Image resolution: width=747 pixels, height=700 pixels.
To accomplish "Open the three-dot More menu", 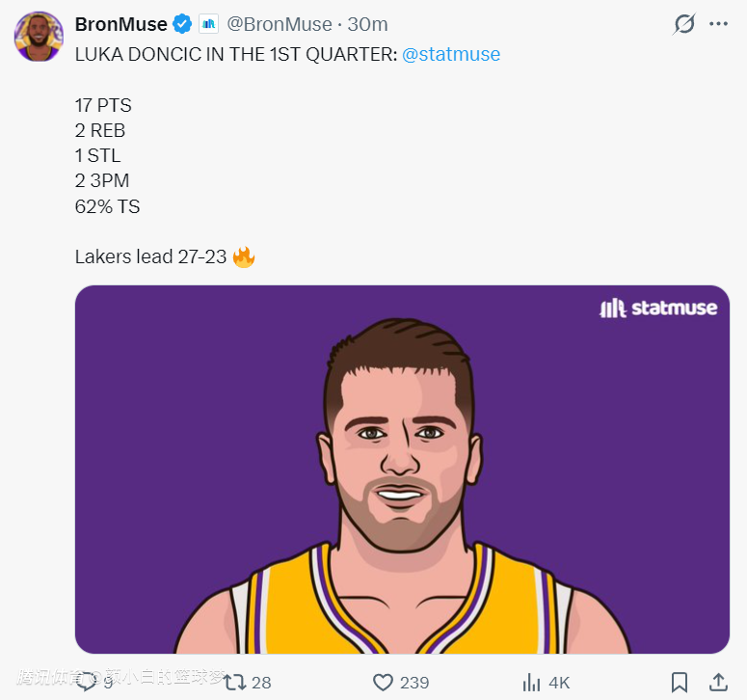I will pos(718,24).
